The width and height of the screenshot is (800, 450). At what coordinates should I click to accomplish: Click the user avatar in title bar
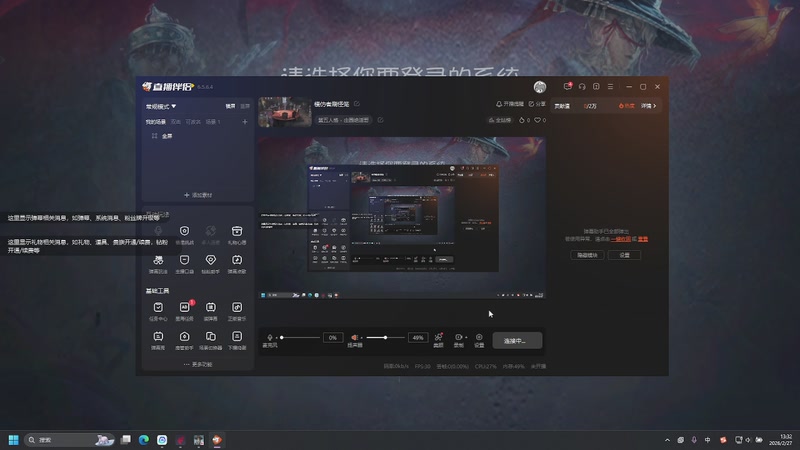(540, 87)
